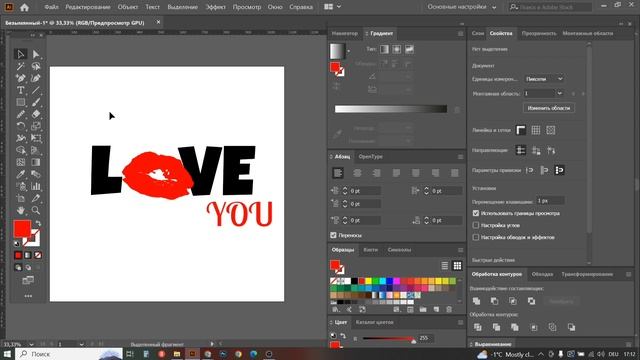
Task: Pick the yellow swatch in Swatches
Action: coord(369,281)
